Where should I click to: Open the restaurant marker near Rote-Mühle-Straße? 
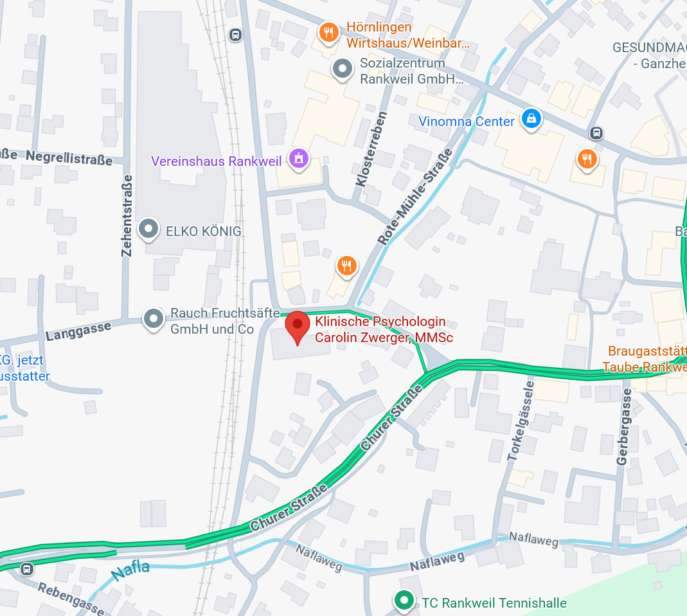click(346, 267)
